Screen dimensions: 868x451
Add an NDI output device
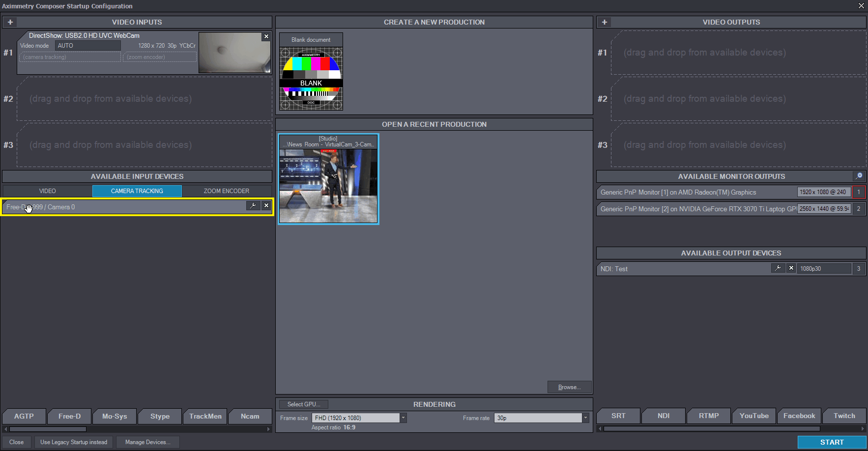click(x=664, y=416)
